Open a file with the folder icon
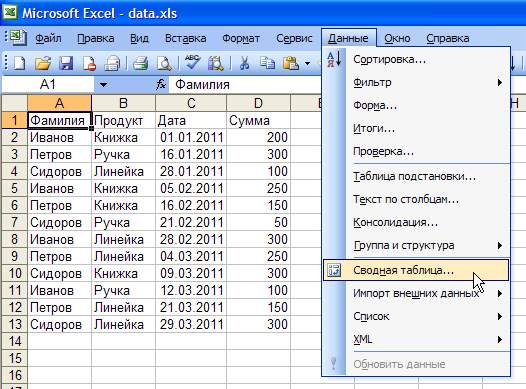 pyautogui.click(x=43, y=63)
